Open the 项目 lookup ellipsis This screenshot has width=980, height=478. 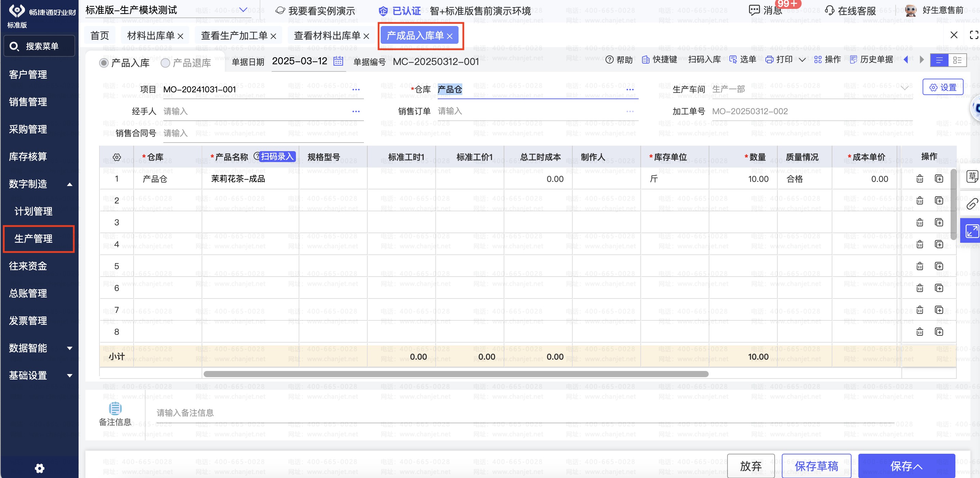pyautogui.click(x=356, y=90)
